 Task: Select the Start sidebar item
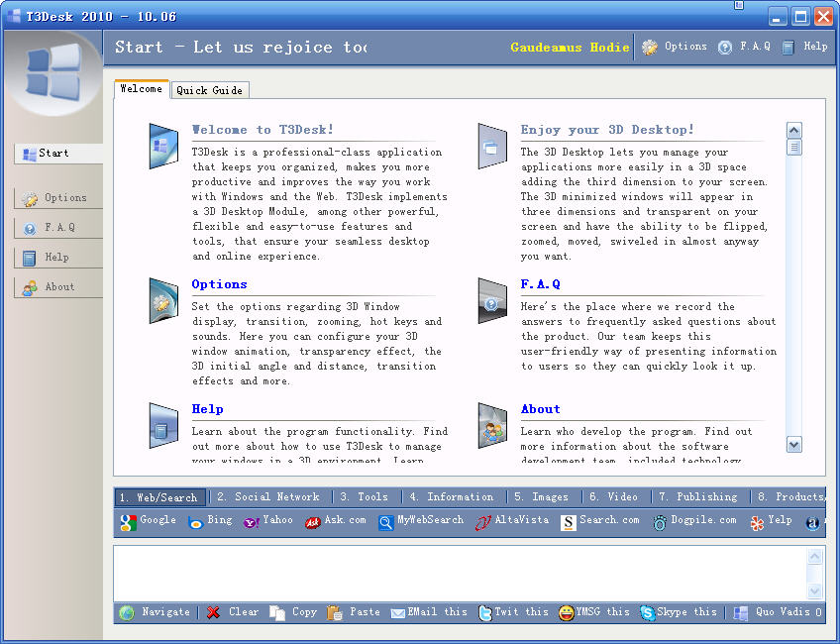pos(58,154)
